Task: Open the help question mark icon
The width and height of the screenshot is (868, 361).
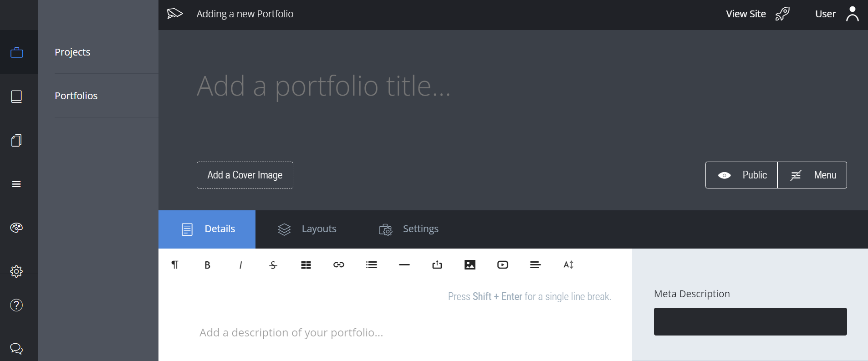Action: tap(16, 305)
